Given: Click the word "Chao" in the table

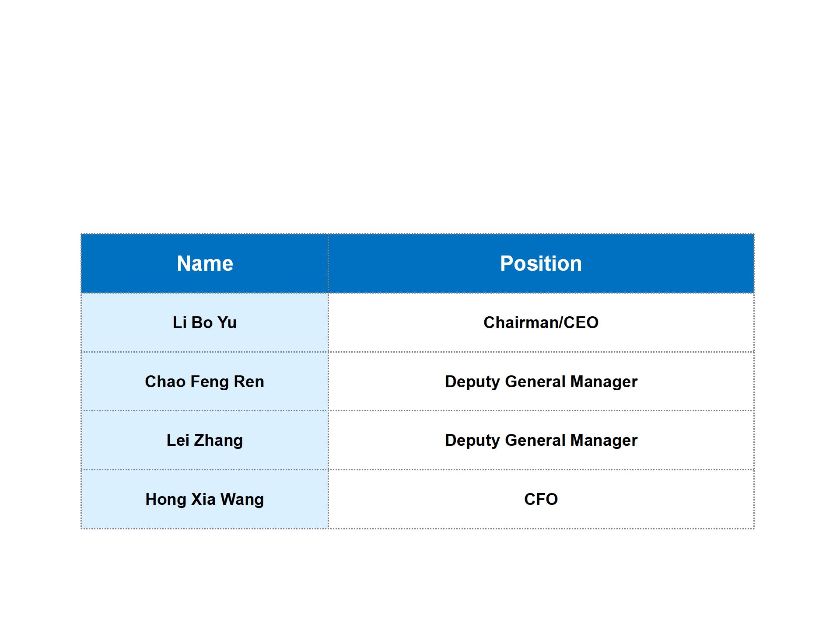Looking at the screenshot, I should [165, 381].
